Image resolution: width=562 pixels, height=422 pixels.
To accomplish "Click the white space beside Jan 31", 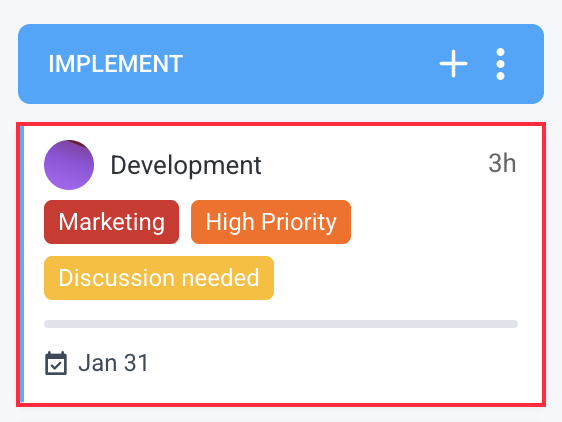I will click(x=333, y=363).
